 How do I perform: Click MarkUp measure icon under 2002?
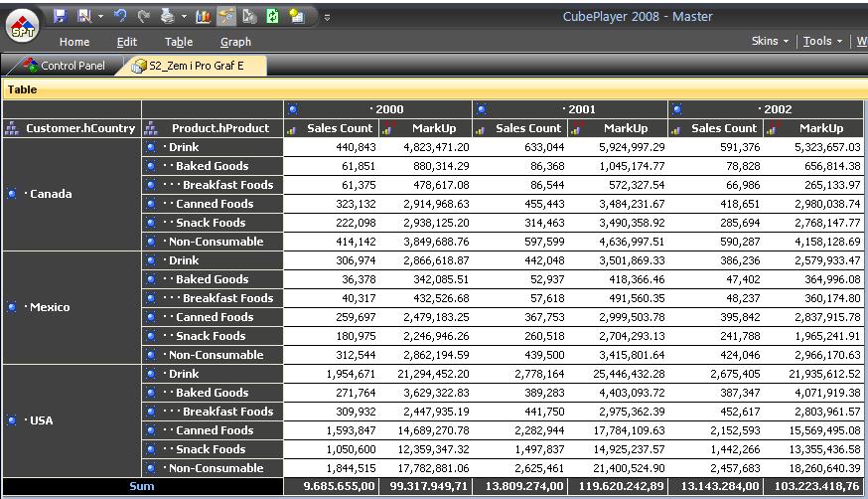[772, 129]
